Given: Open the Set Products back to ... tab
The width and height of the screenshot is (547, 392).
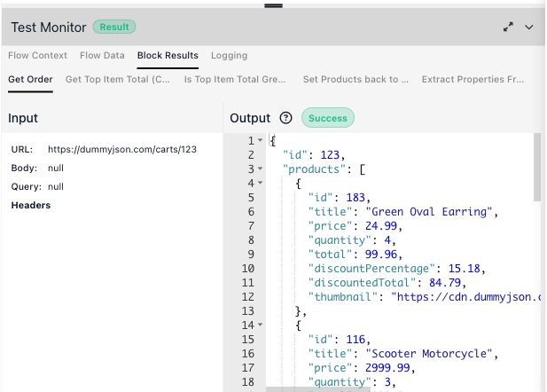Looking at the screenshot, I should [356, 79].
